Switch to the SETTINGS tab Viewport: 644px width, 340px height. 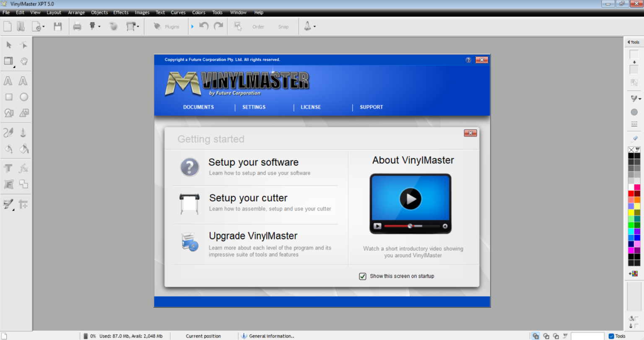(254, 107)
